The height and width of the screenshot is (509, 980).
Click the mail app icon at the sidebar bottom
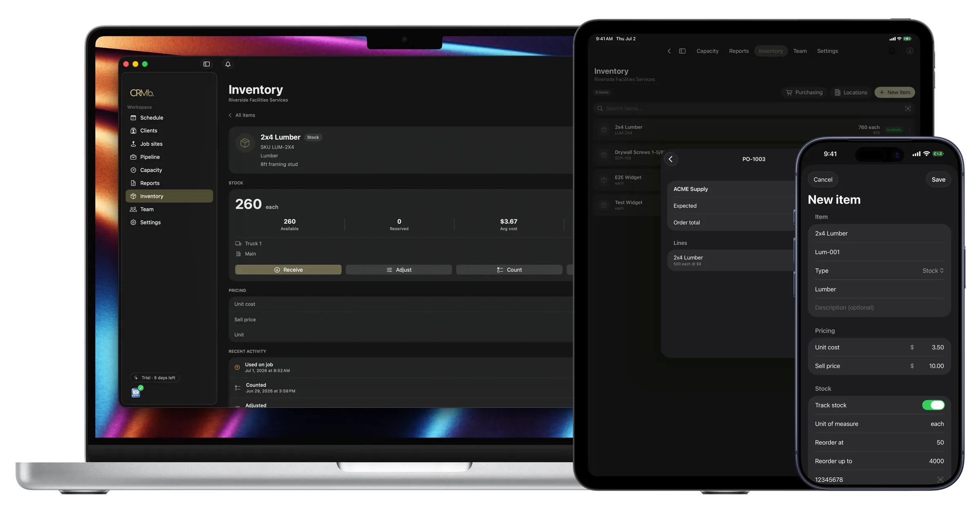click(136, 393)
